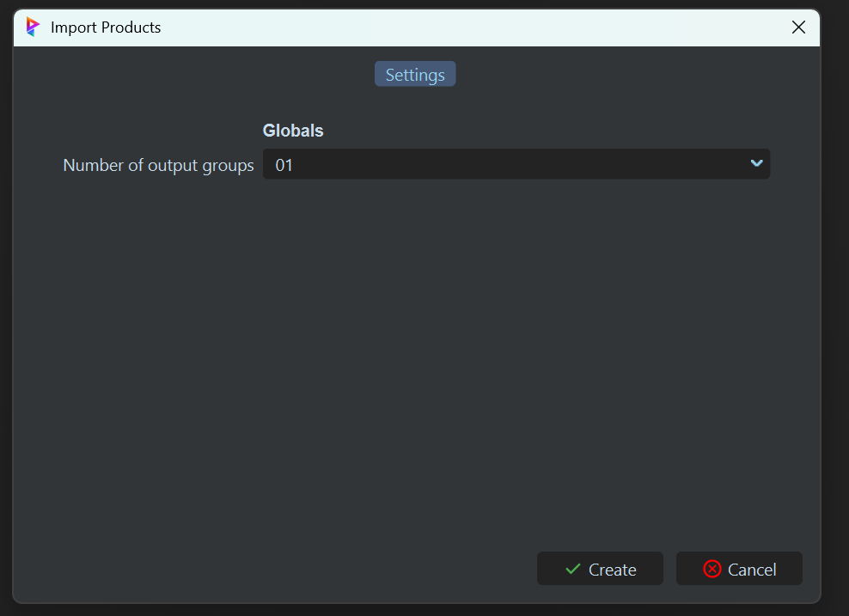Open the Number of output groups dropdown
Viewport: 849px width, 616px height.
pyautogui.click(x=516, y=164)
